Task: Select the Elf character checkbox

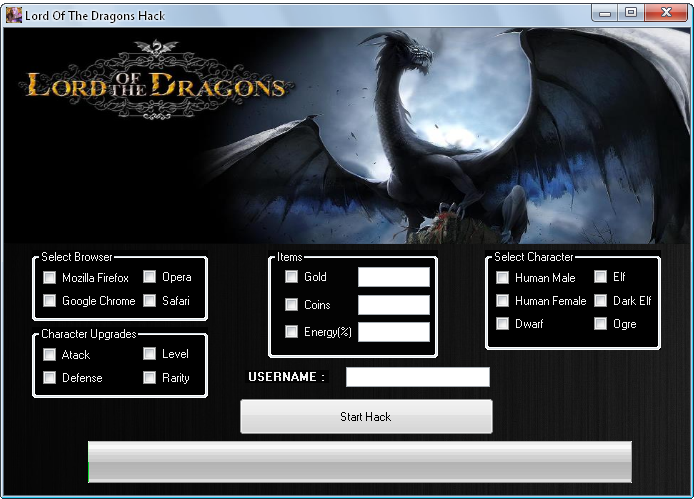Action: (x=600, y=277)
